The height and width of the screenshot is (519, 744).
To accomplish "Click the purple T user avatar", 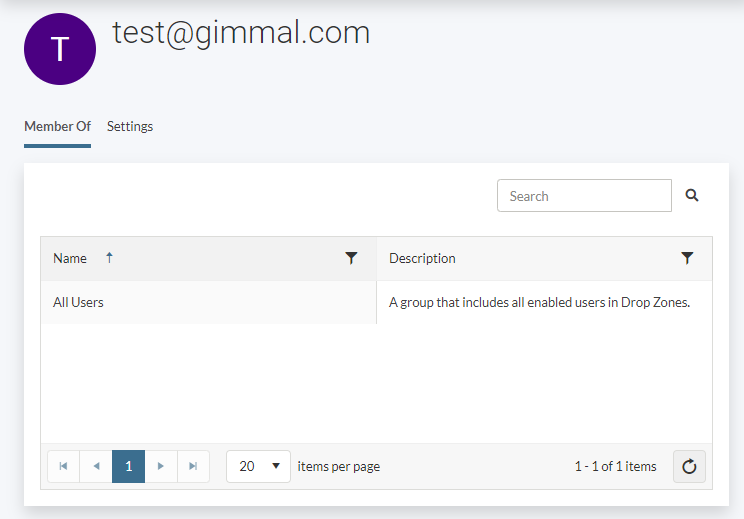I will point(60,49).
